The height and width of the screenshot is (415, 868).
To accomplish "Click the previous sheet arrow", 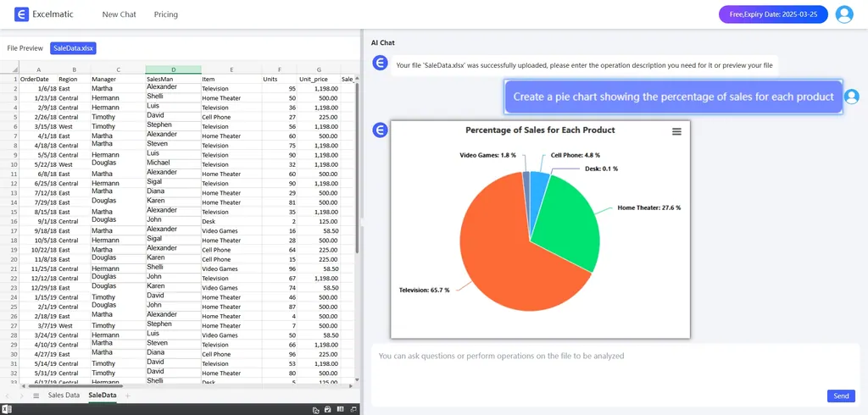I will pos(8,396).
